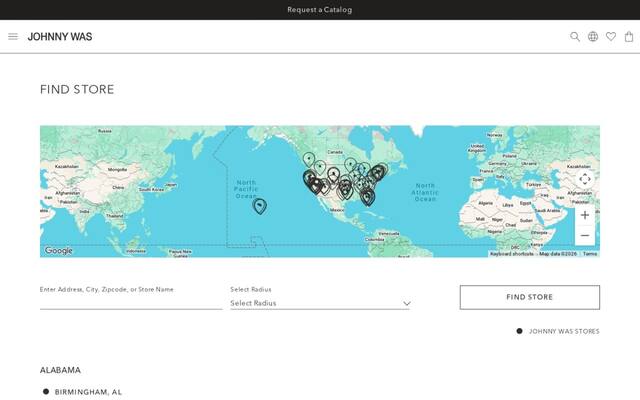This screenshot has height=400, width=640.
Task: Open the hamburger navigation menu
Action: point(13,37)
